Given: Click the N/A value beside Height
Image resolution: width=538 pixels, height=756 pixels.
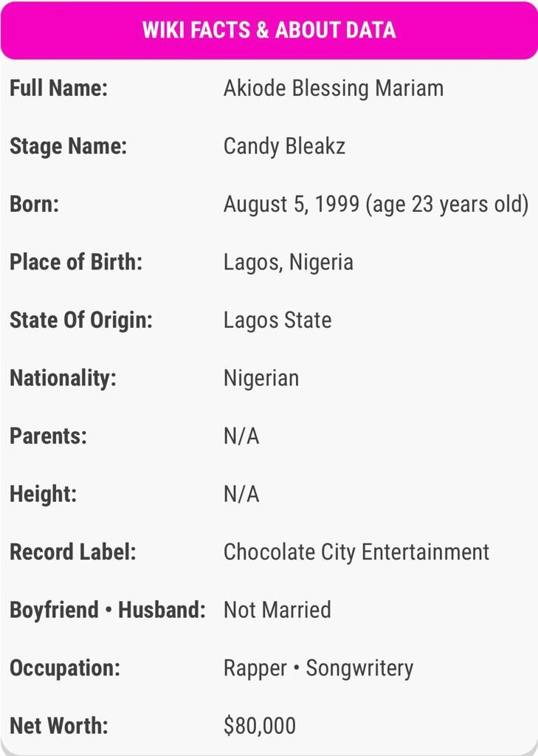Looking at the screenshot, I should tap(241, 494).
